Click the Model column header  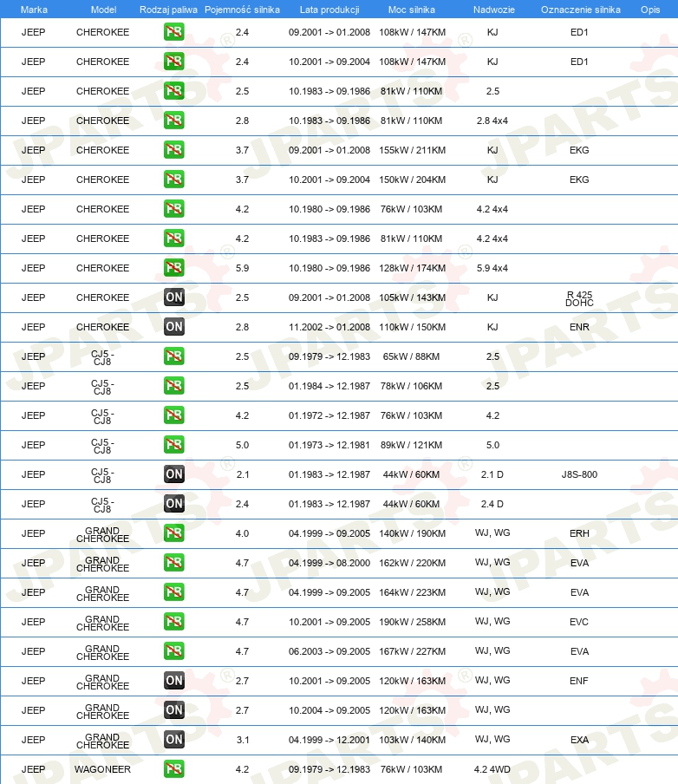[103, 10]
